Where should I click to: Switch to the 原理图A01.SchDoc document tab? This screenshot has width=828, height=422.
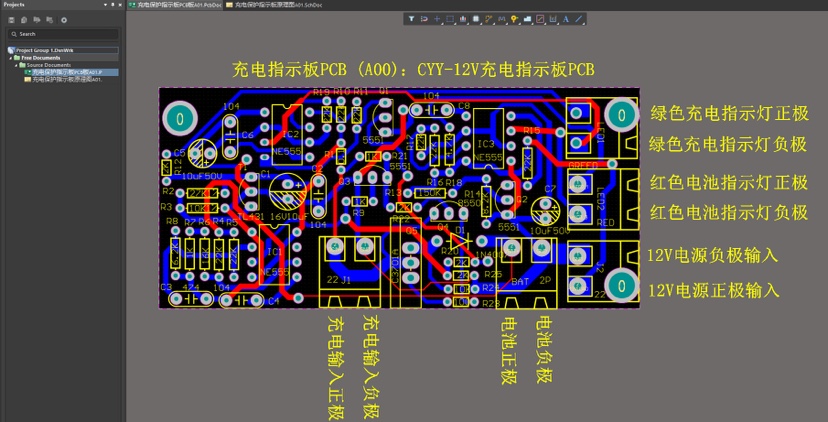[x=274, y=5]
